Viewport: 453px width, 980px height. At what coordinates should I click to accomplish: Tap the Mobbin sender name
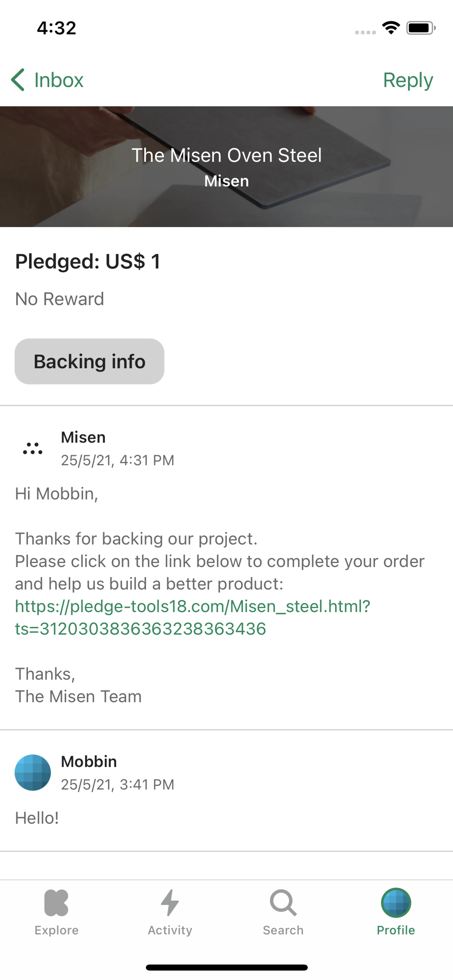pos(89,762)
